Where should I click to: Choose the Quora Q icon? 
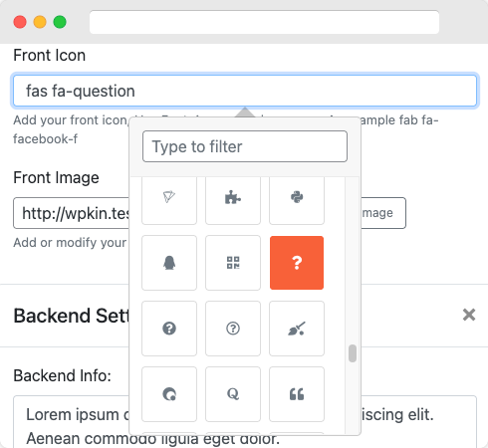tap(233, 394)
